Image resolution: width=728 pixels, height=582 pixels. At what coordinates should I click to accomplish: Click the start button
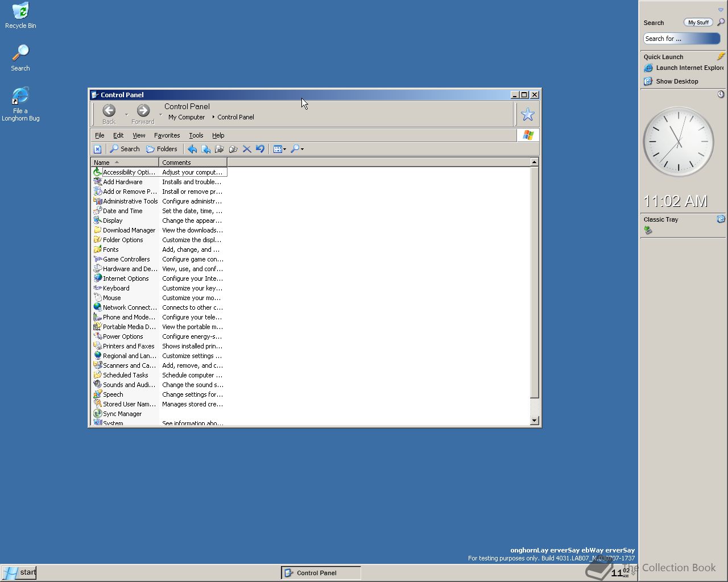(19, 572)
